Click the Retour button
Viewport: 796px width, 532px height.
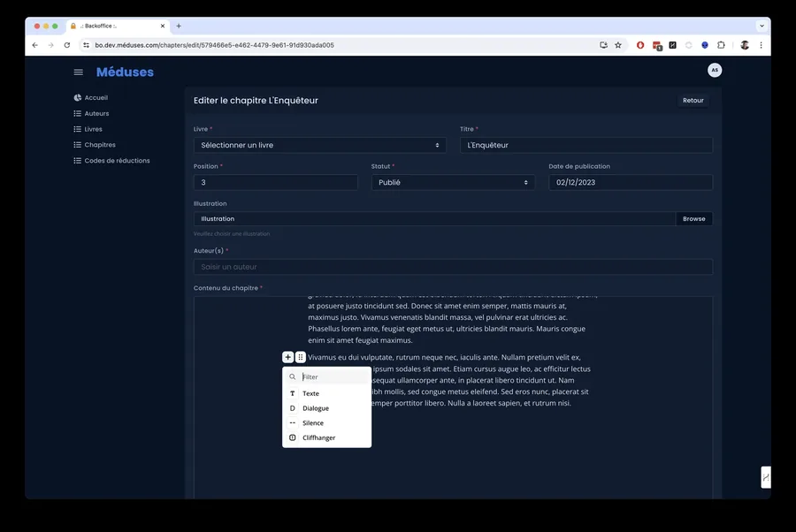[x=693, y=101]
